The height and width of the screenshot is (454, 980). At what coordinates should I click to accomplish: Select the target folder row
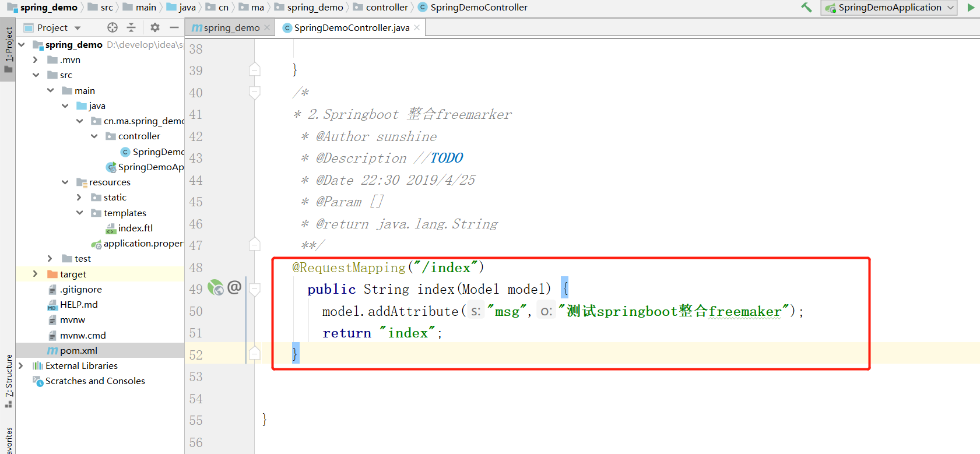[x=100, y=274]
